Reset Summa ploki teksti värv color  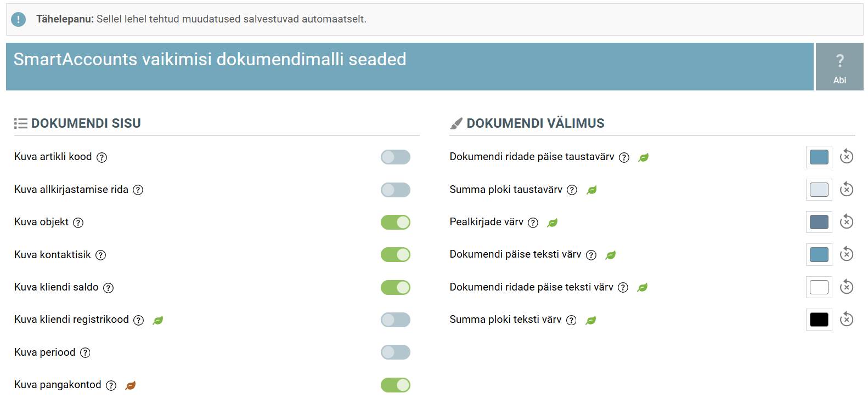[847, 319]
